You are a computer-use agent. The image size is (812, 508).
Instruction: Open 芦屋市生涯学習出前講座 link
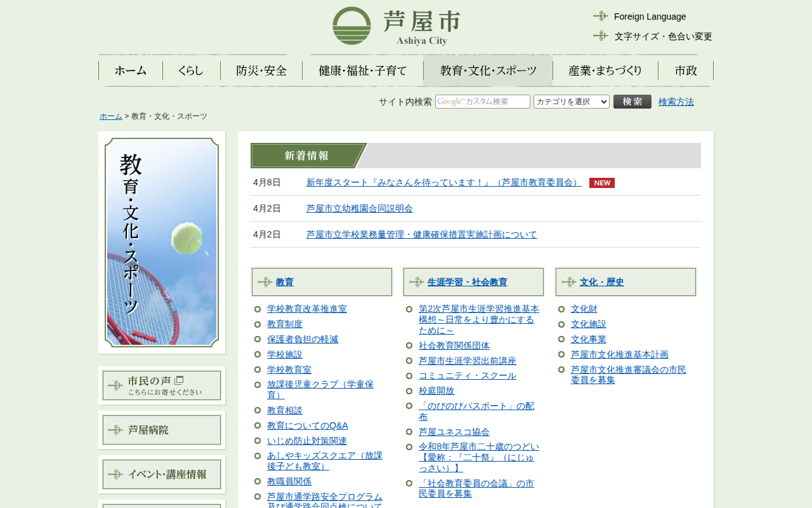pos(468,361)
